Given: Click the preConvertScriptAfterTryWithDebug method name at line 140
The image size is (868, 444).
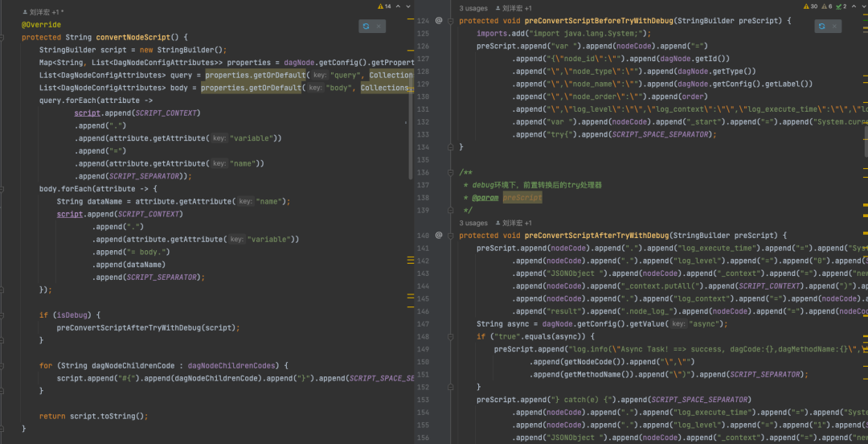Looking at the screenshot, I should pyautogui.click(x=596, y=236).
